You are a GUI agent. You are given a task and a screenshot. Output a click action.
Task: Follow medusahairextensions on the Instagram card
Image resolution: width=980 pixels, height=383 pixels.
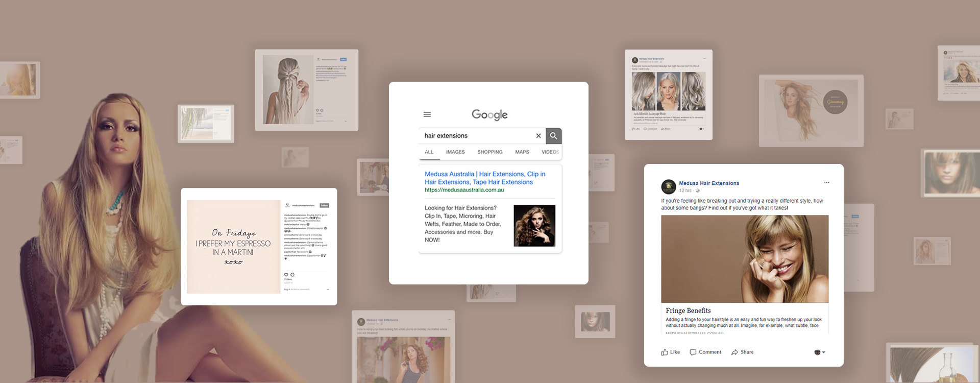click(x=325, y=205)
